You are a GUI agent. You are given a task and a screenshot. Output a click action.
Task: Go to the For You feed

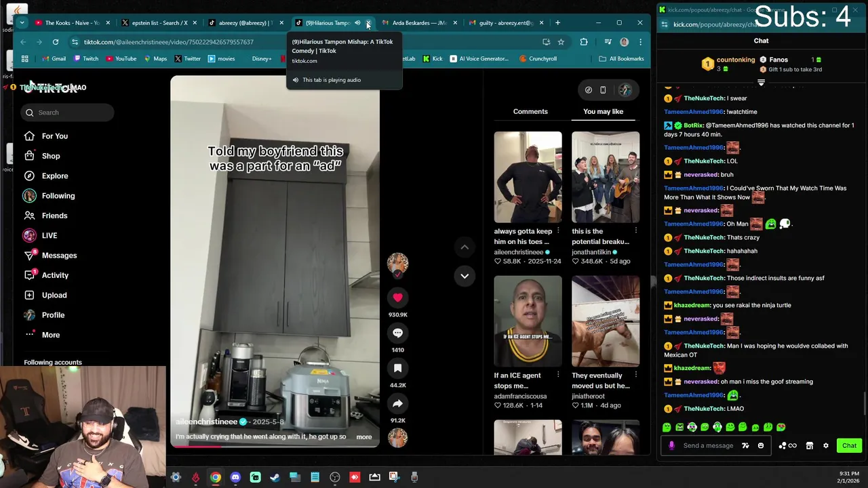(x=46, y=136)
